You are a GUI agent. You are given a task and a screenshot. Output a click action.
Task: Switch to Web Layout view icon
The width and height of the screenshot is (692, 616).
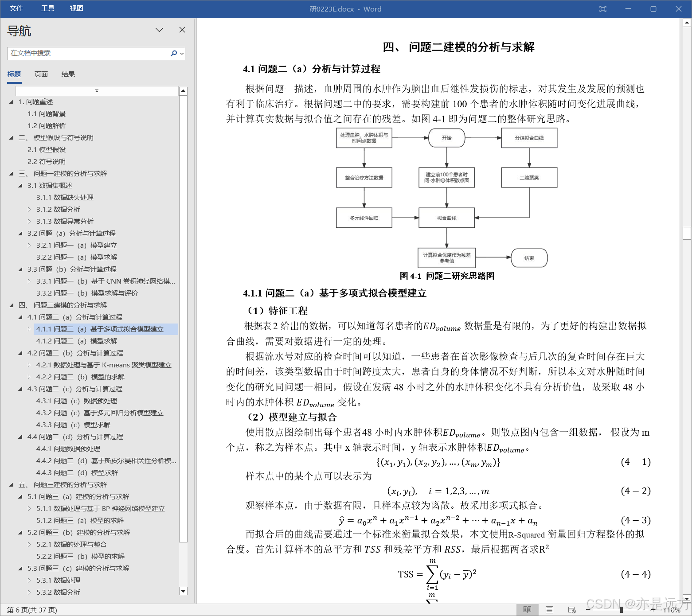(572, 610)
